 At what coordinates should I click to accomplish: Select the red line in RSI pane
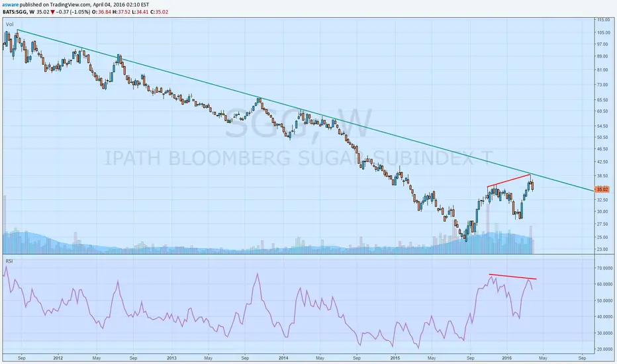tap(512, 277)
